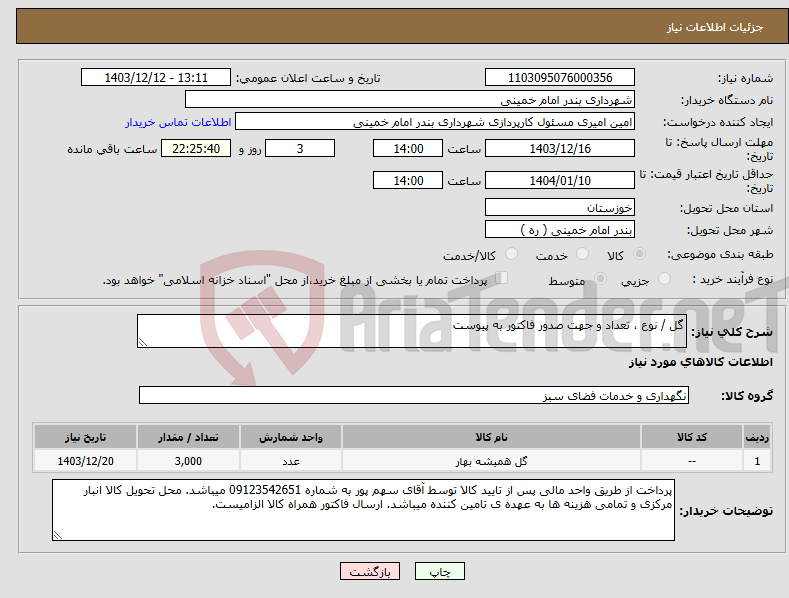Select the خدمت radio button

[582, 254]
